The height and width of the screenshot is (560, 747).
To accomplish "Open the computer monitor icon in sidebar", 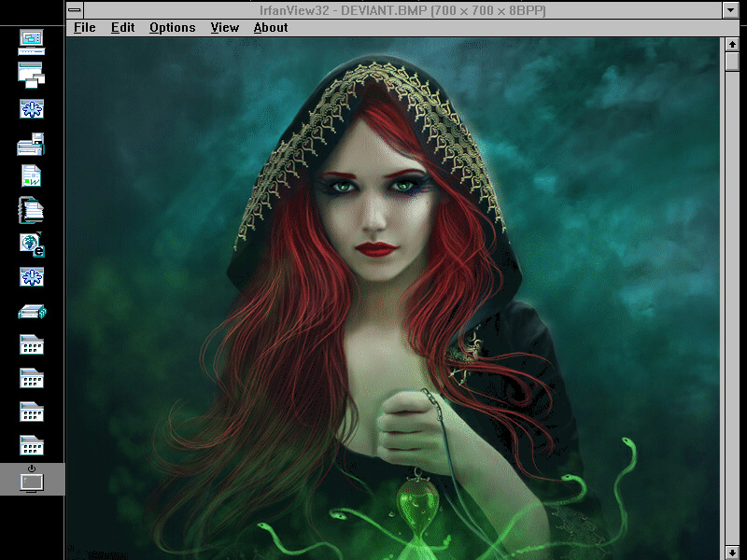I will [32, 41].
